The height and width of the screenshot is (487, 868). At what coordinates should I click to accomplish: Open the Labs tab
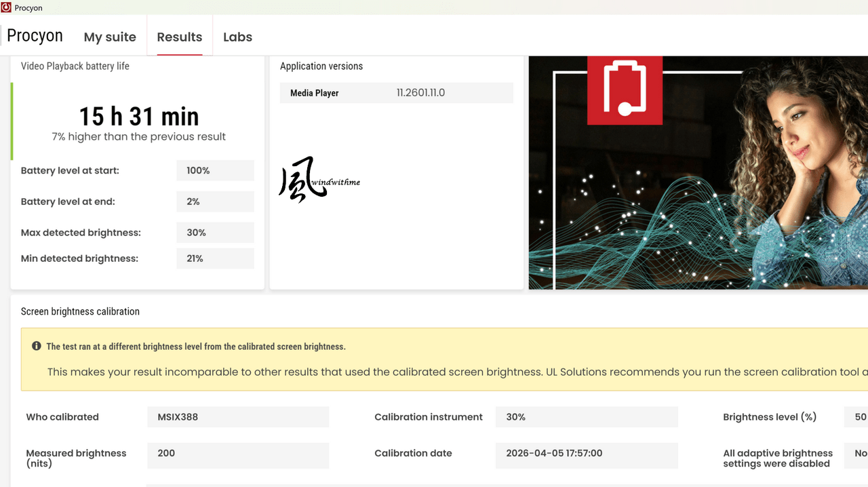[x=237, y=37]
